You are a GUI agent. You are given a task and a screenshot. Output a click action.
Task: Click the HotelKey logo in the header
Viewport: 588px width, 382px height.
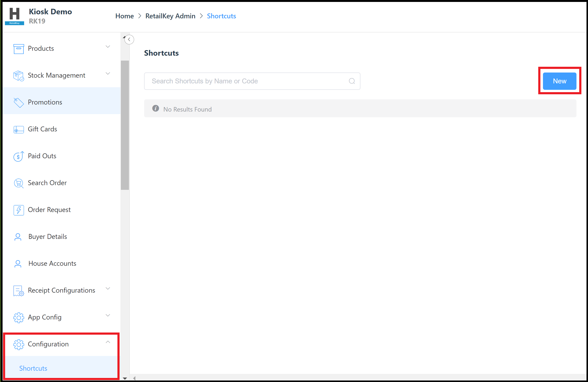(x=14, y=16)
